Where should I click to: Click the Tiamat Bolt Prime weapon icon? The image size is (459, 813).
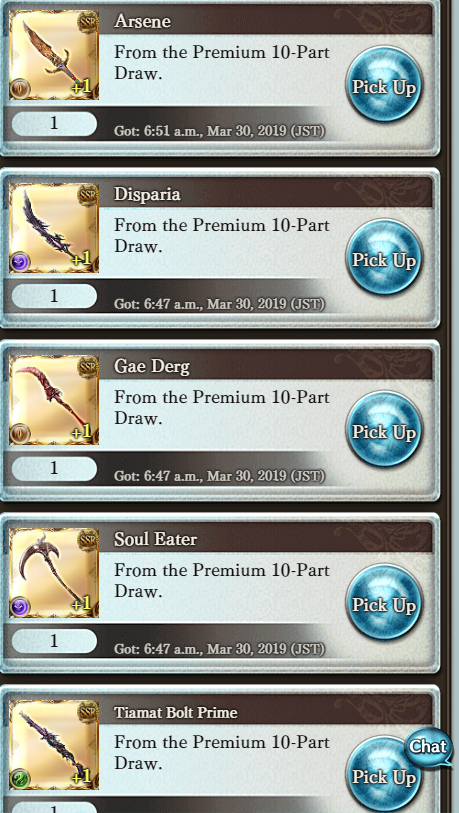tap(54, 745)
